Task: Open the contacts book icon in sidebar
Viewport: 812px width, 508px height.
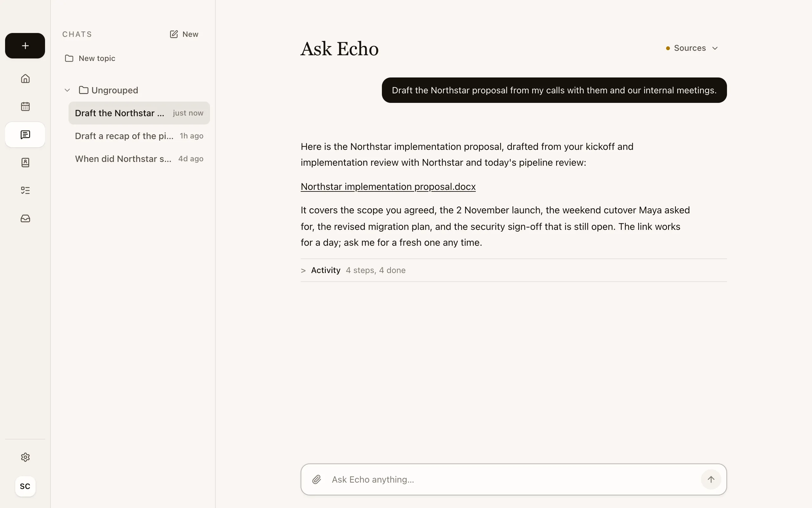Action: pos(25,163)
